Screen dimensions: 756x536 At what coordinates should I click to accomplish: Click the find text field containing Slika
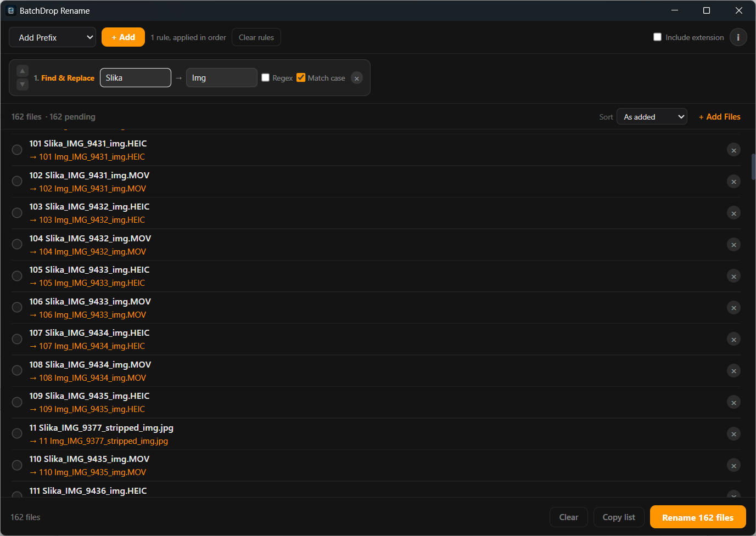136,78
